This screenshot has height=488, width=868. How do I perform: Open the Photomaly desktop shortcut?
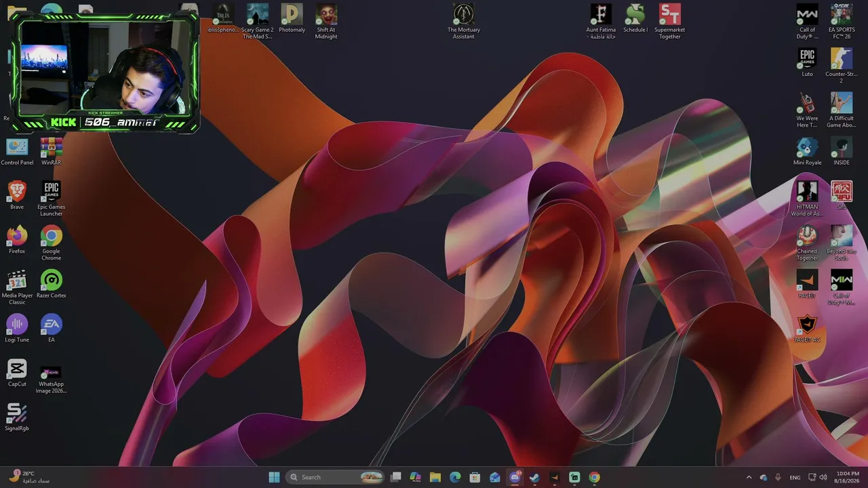coord(292,18)
